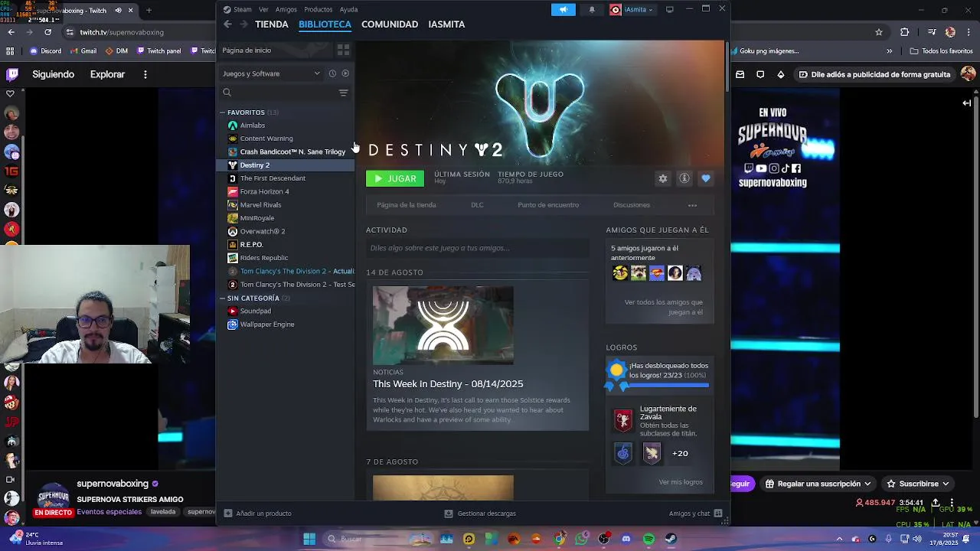Open Discord from Windows taskbar
The image size is (980, 551).
626,539
